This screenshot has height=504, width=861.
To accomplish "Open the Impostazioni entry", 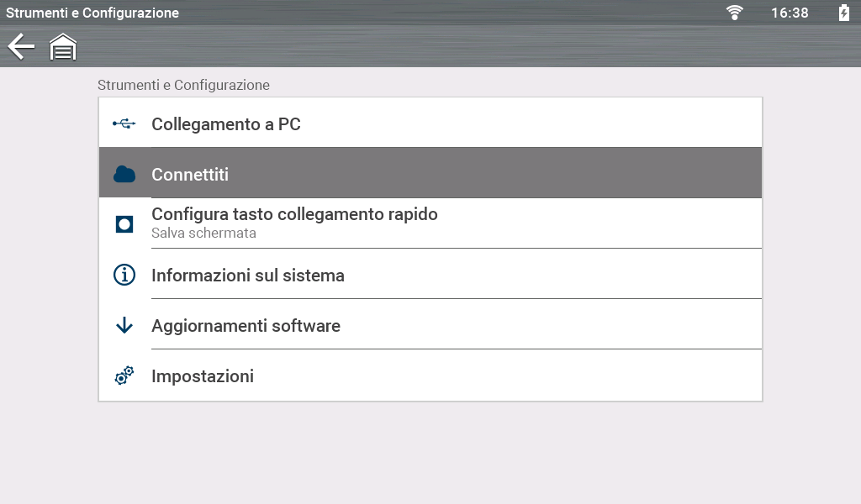I will [203, 376].
